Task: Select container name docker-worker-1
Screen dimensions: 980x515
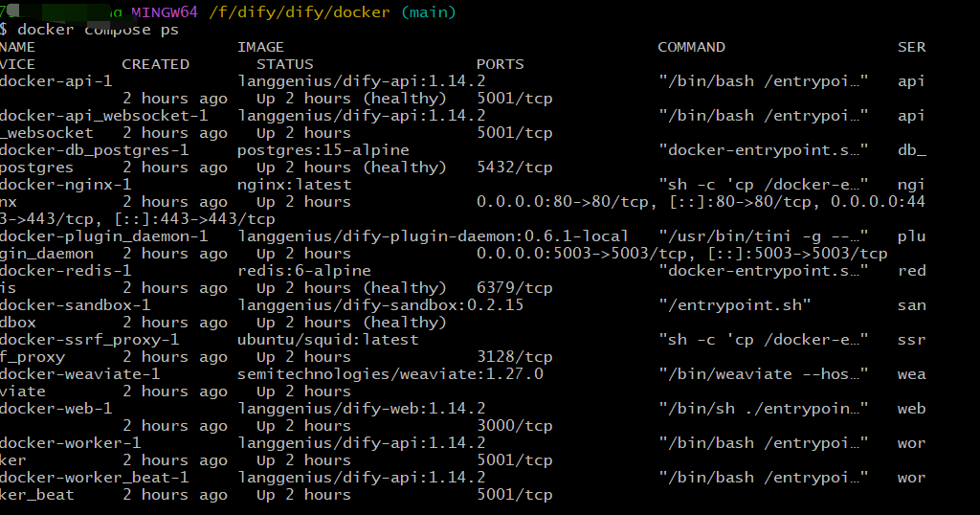Action: (x=71, y=442)
